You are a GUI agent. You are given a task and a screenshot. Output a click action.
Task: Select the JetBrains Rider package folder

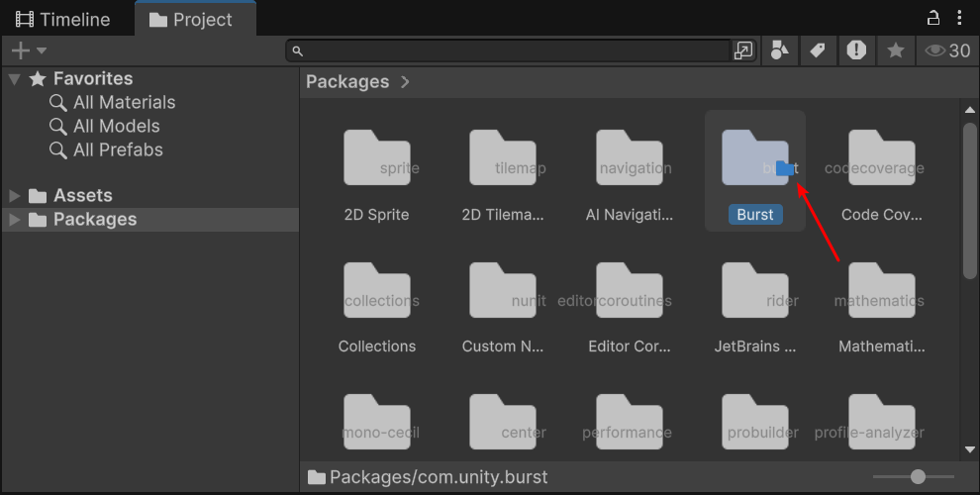(755, 290)
